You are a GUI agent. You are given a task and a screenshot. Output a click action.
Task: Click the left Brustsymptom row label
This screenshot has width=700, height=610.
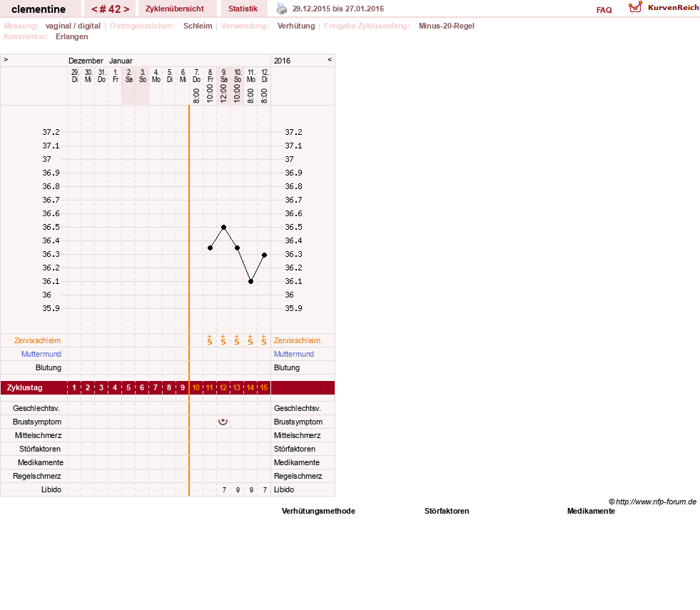37,422
